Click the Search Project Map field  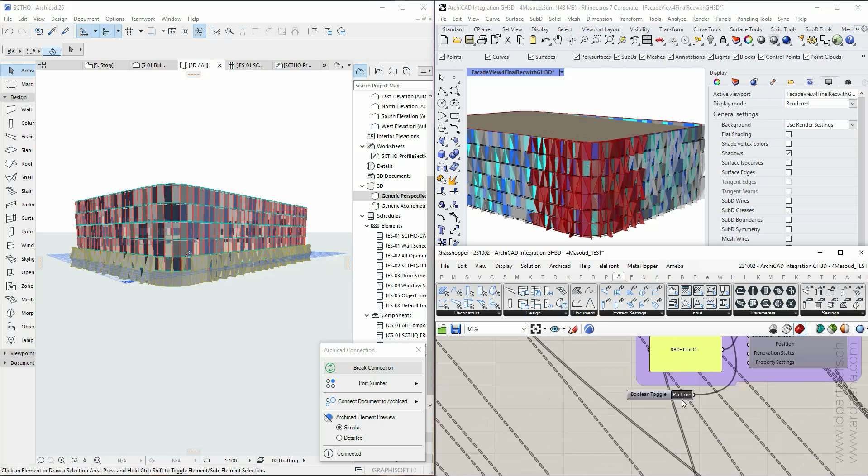coord(392,86)
